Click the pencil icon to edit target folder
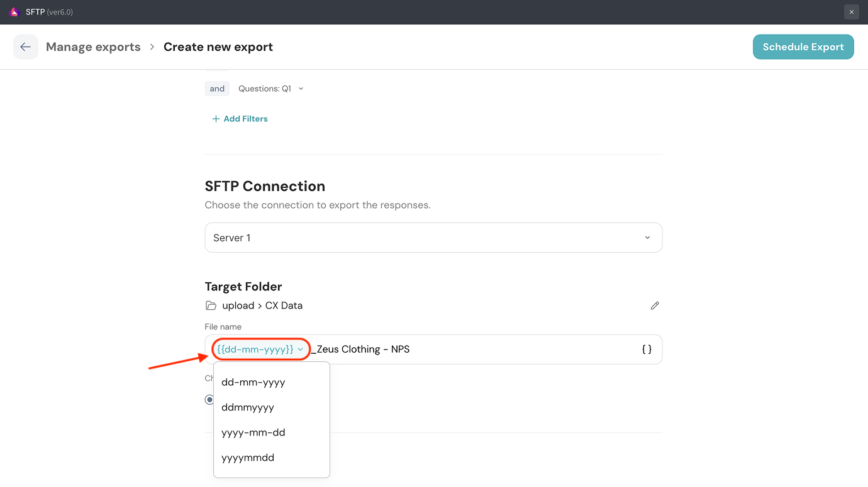 pos(655,306)
